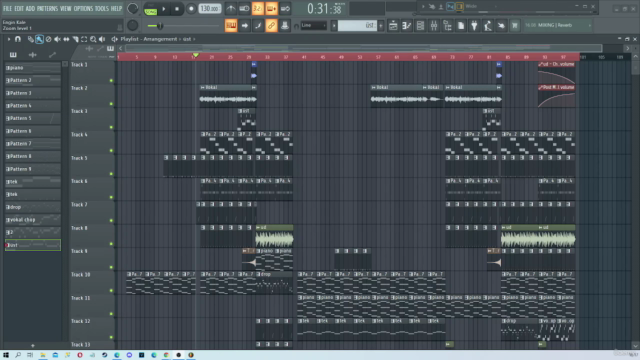Click the 130.000 tempo field
The image size is (640, 360).
[x=209, y=9]
